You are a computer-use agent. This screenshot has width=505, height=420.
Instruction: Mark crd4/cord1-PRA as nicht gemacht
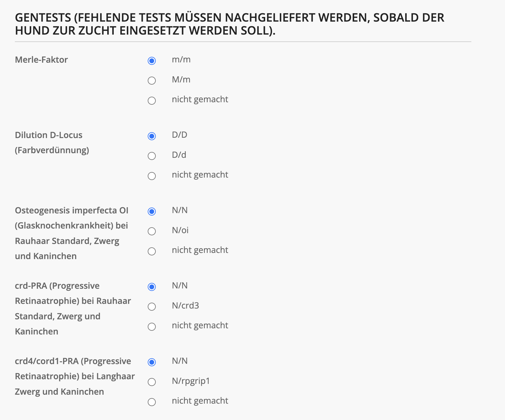tap(151, 402)
